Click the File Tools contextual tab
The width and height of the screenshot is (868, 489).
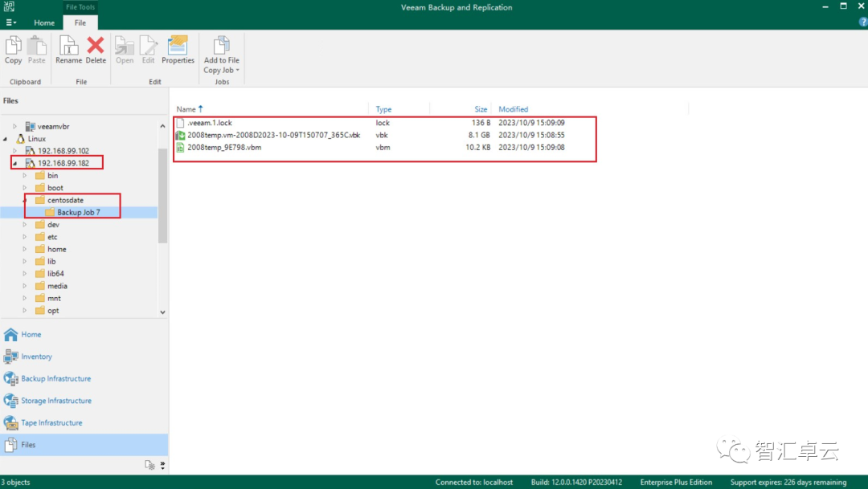80,7
